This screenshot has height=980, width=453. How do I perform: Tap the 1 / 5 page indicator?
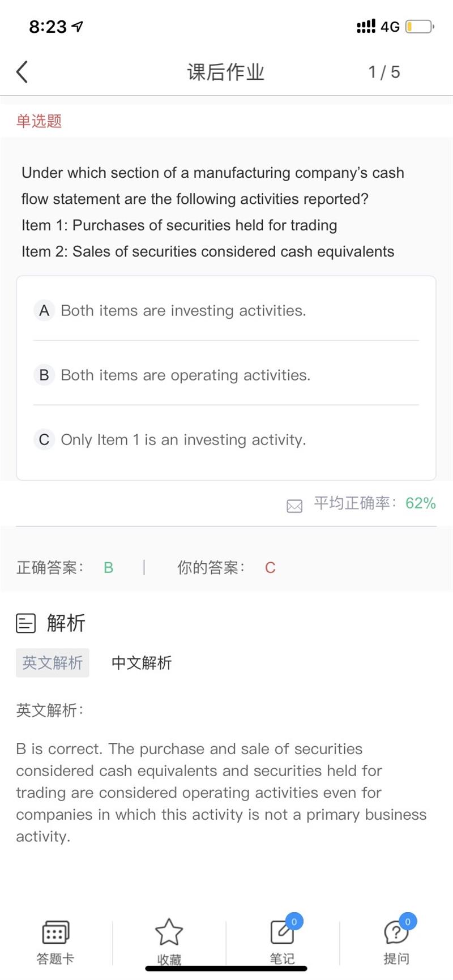coord(384,72)
